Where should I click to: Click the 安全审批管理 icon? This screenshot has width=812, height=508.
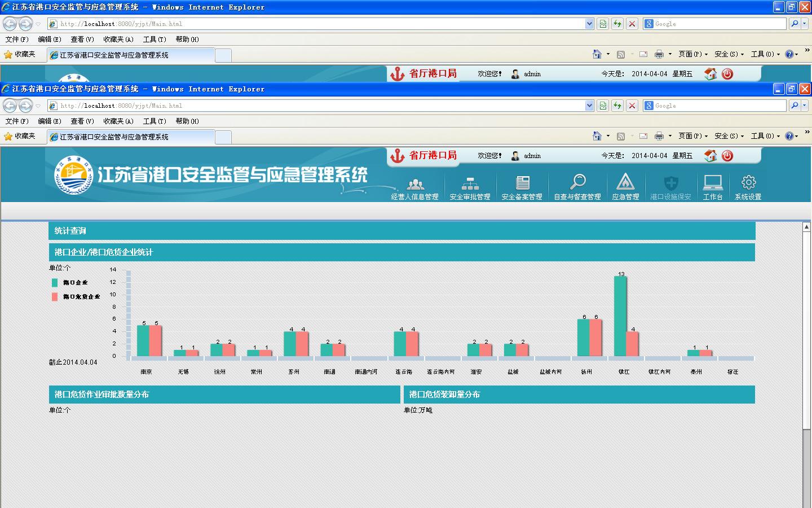470,185
